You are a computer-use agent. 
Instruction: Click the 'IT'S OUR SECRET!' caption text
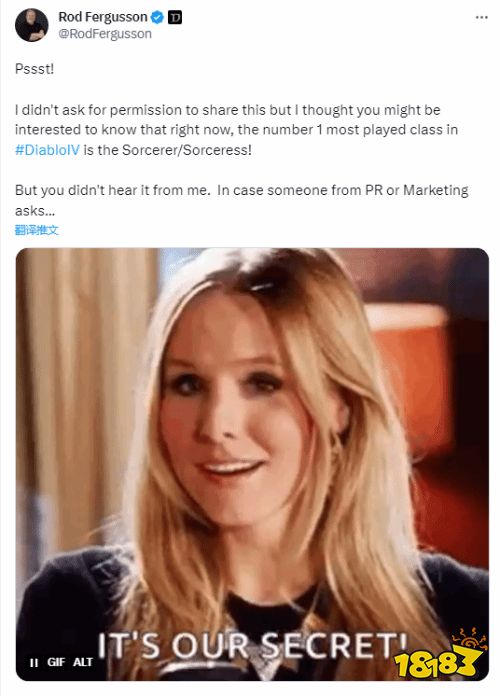pyautogui.click(x=252, y=645)
